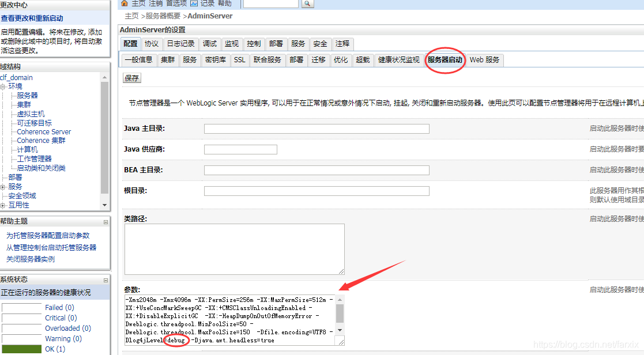This screenshot has height=355, width=644.
Task: Switch to 配置 top tab
Action: point(131,43)
